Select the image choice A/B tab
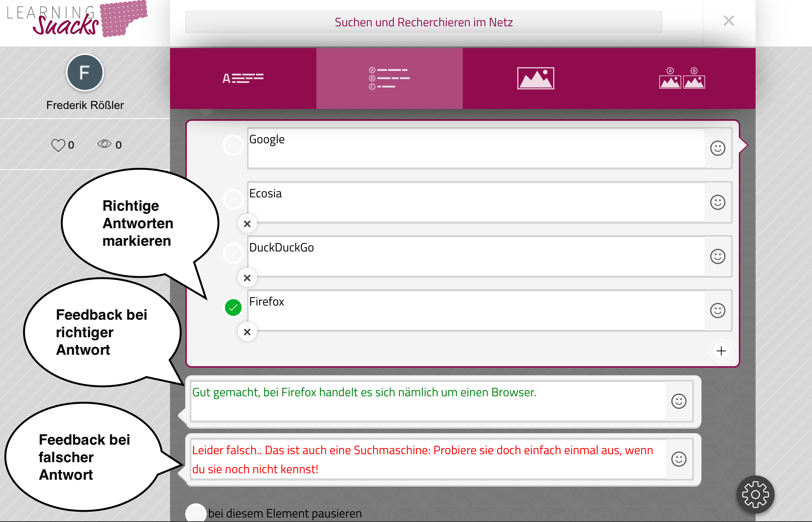This screenshot has width=812, height=522. pyautogui.click(x=682, y=78)
